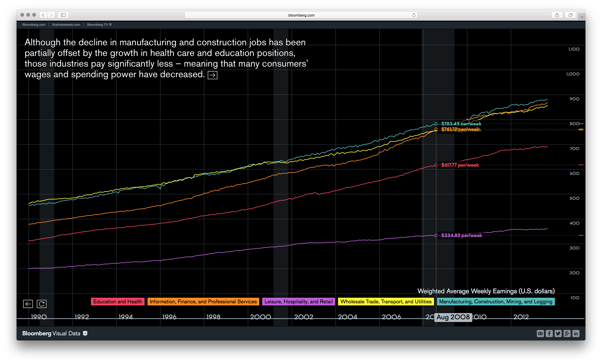Screen dimensions: 602x364
Task: Open the sidebar toggle in Safari toolbar
Action: 63,15
